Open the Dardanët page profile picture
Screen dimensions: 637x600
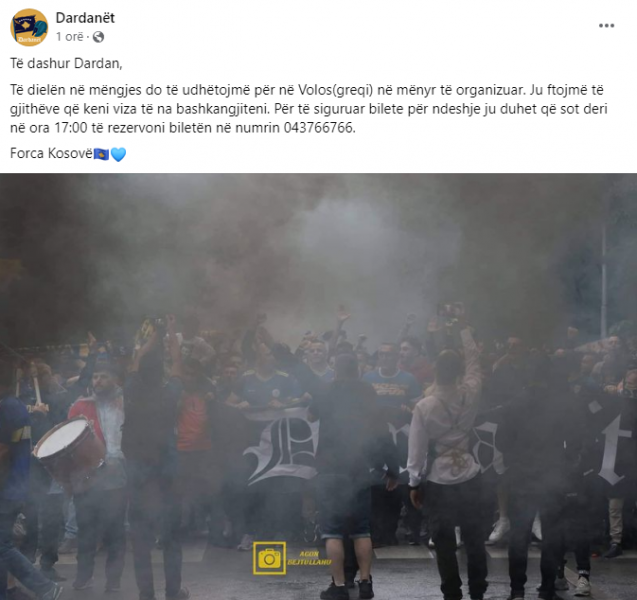point(29,27)
